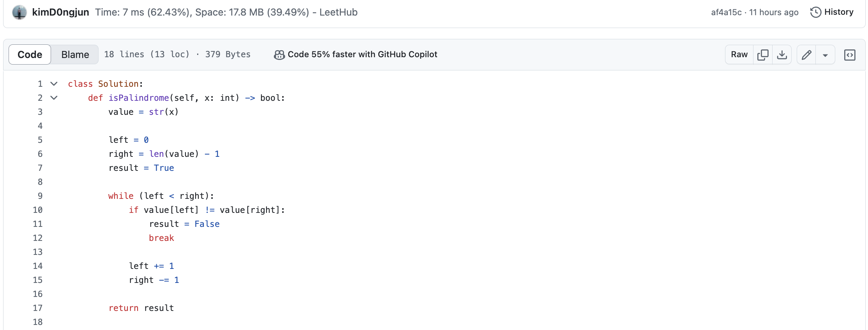868x330 pixels.
Task: View the Raw file
Action: pos(739,55)
